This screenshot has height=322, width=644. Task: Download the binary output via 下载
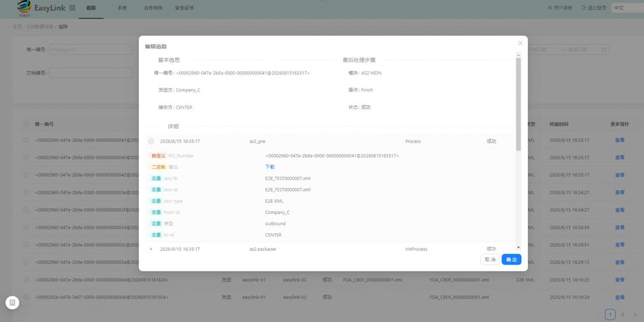270,167
